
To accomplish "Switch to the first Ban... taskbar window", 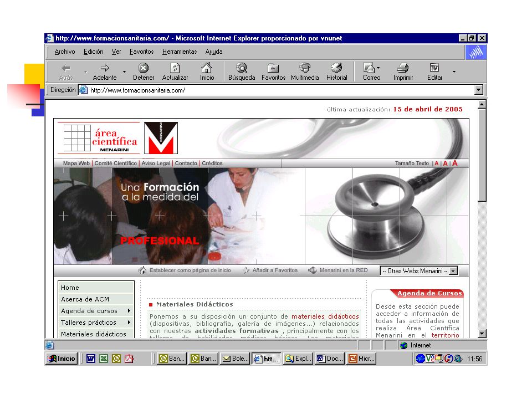I will (x=172, y=359).
